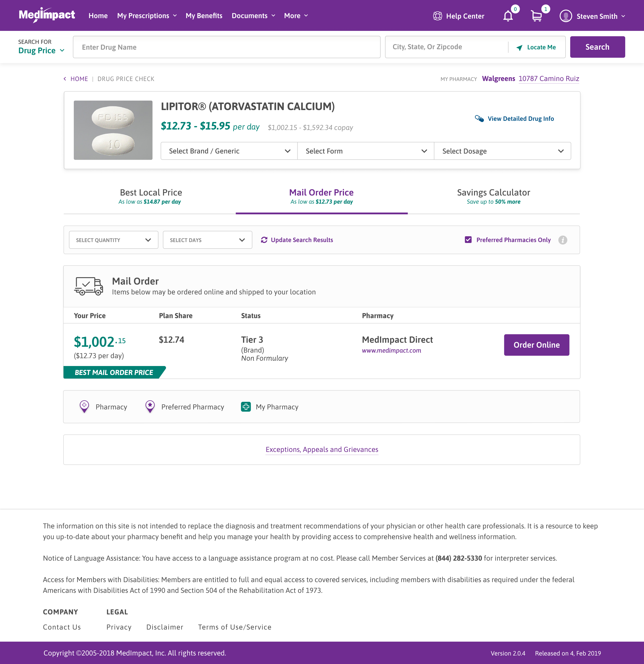The width and height of the screenshot is (644, 664).
Task: Click the pill icon beside View Detailed Drug Info
Action: coord(479,119)
